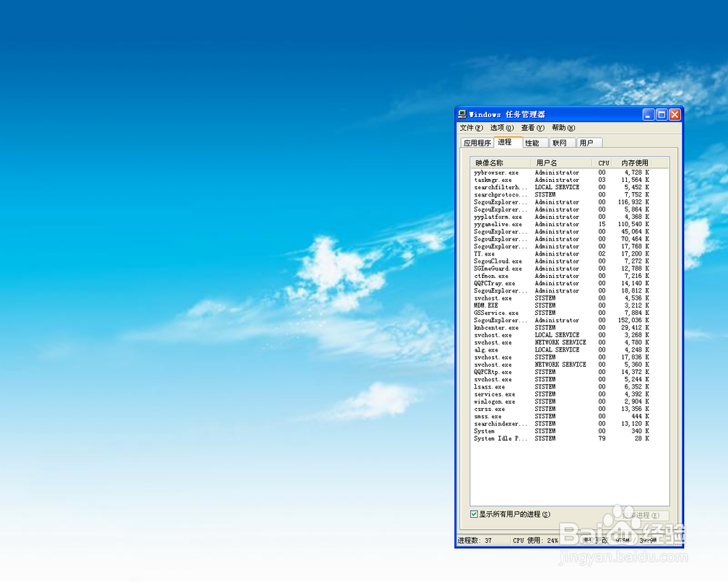Highlight the GSService.exe process
The width and height of the screenshot is (728, 582).
[561, 314]
